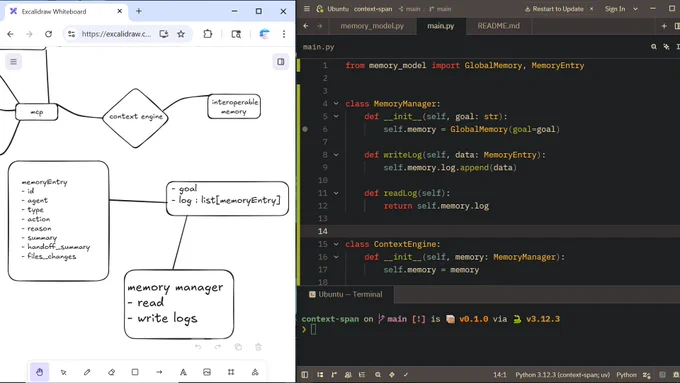Open the git branch panel icon in status bar
This screenshot has height=383, width=680.
pyautogui.click(x=334, y=375)
